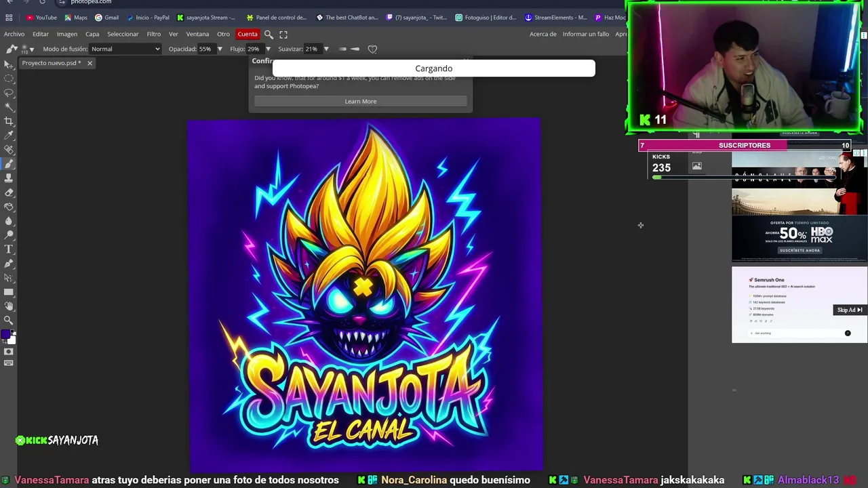Select the Spot Healing Brush tool
Screen dimensions: 868x488
[9, 149]
